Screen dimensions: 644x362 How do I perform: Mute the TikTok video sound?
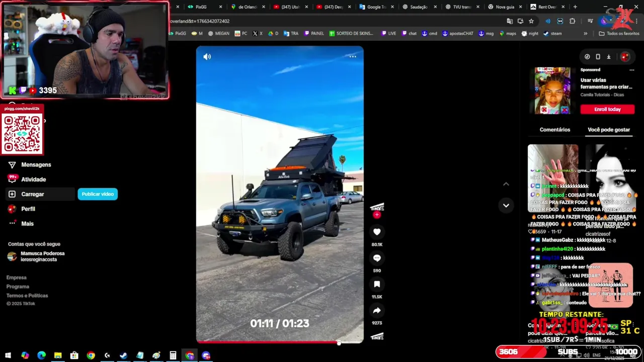[207, 57]
